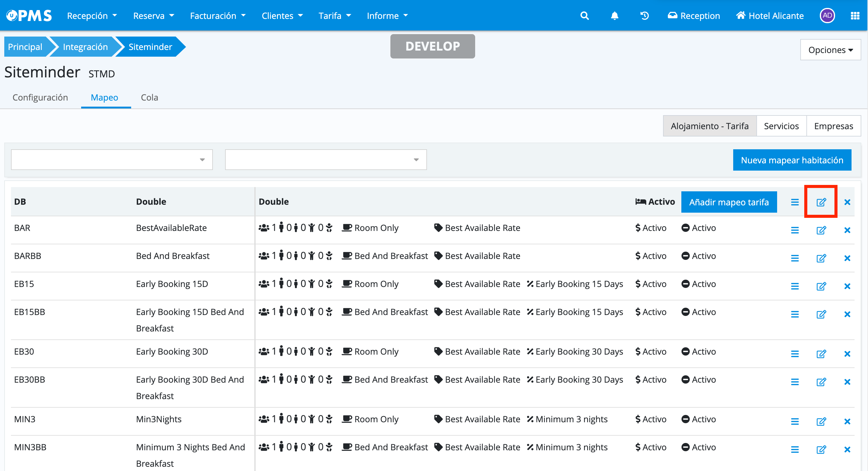Click the history clock icon in header
The width and height of the screenshot is (868, 471).
644,16
